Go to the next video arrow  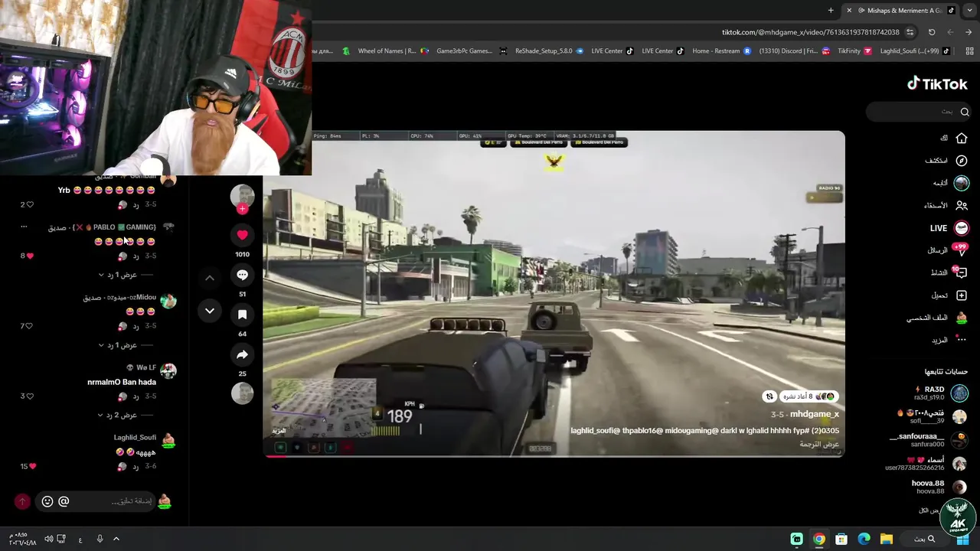[210, 311]
